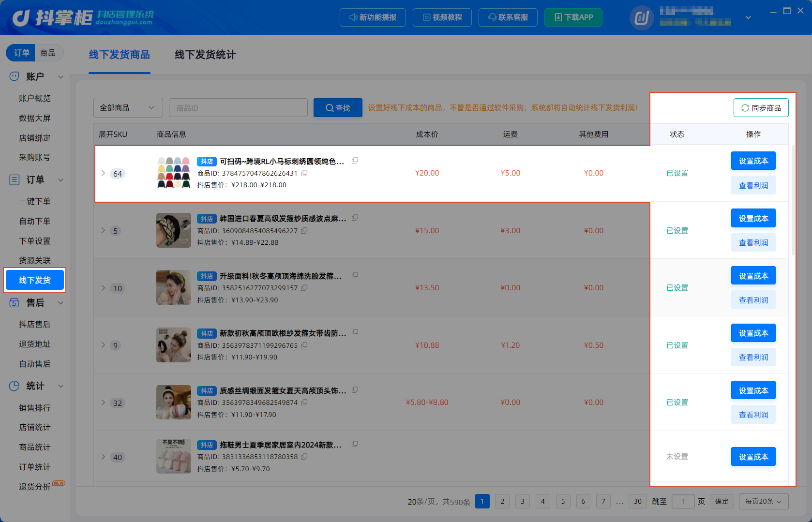Image resolution: width=812 pixels, height=522 pixels.
Task: Expand SKU list for row with 64
Action: click(103, 173)
